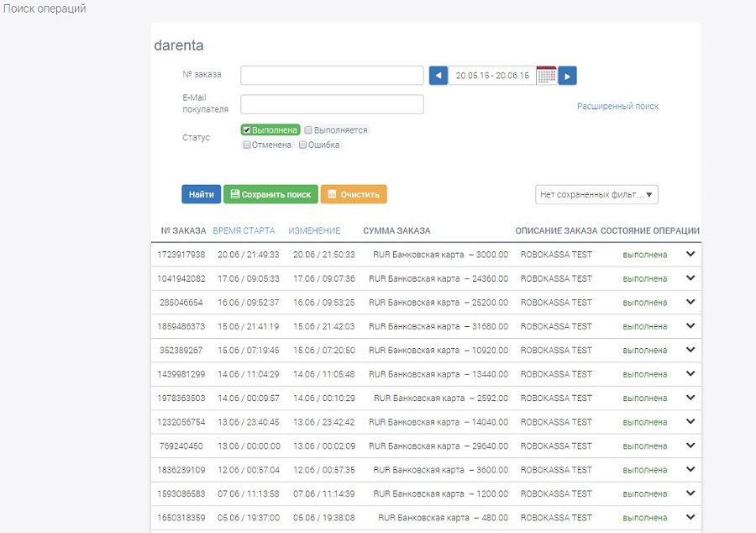Expand order 1859486373 row details
The height and width of the screenshot is (533, 756).
690,326
